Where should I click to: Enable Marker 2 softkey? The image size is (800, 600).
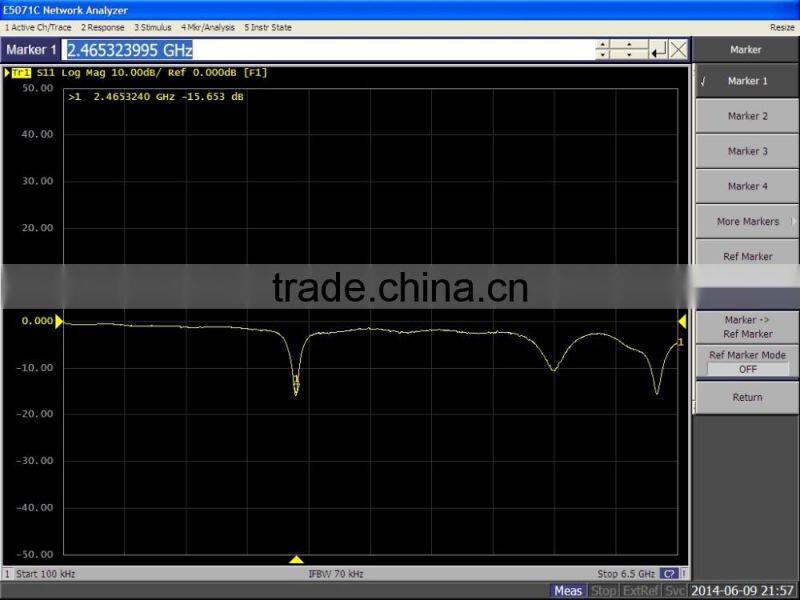coord(746,116)
